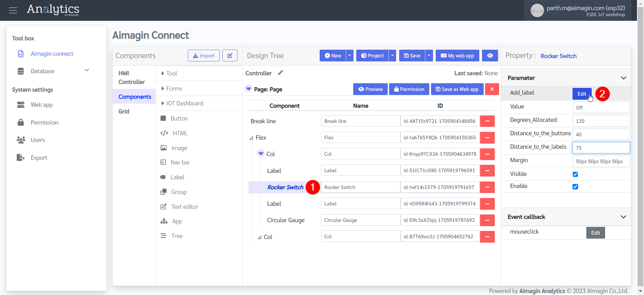Open Web app settings

pos(42,105)
